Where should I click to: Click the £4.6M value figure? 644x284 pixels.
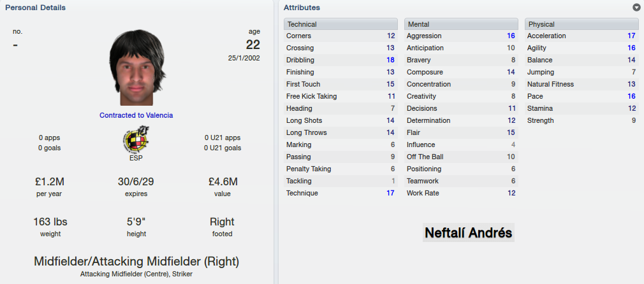pyautogui.click(x=224, y=182)
